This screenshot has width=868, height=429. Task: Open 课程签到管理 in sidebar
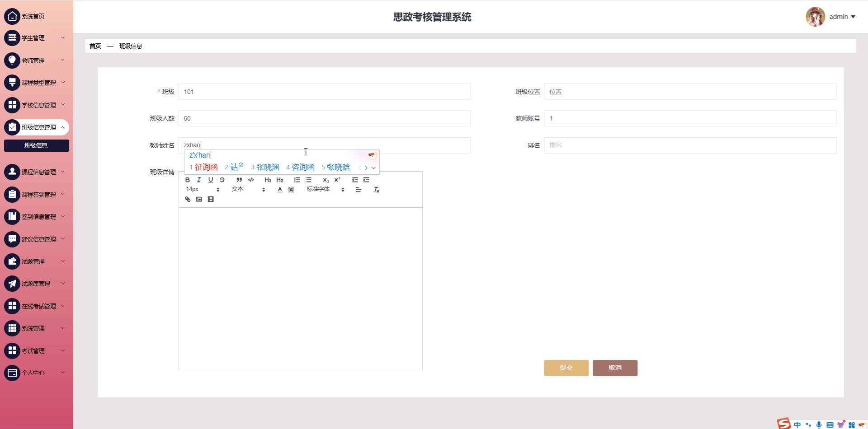[x=36, y=194]
